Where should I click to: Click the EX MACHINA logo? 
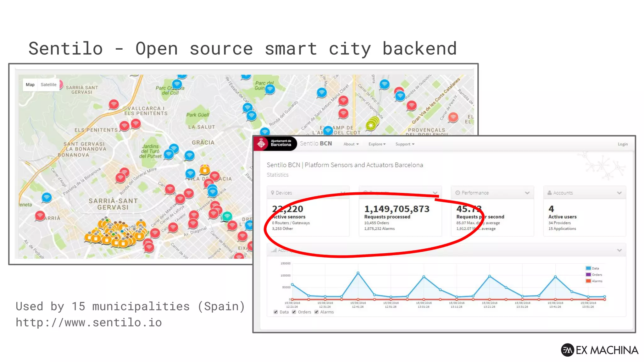(600, 350)
